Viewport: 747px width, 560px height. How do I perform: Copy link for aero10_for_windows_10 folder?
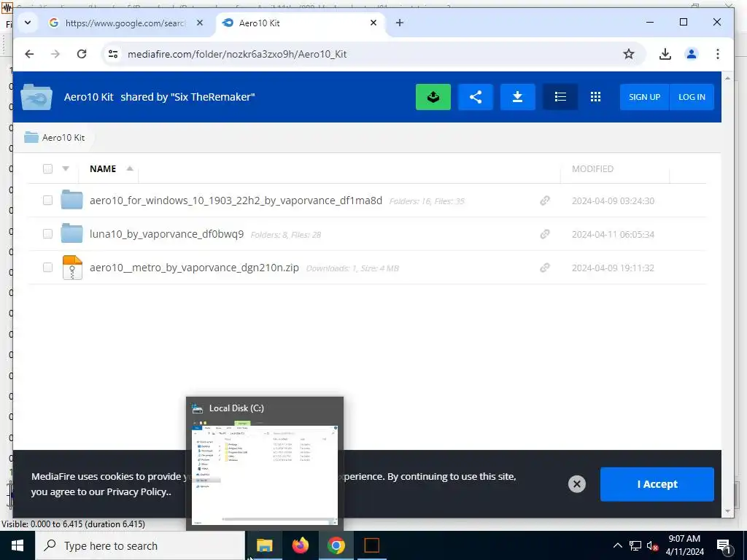click(x=544, y=201)
